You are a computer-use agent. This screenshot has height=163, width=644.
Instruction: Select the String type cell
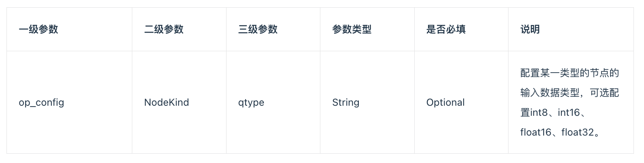[x=345, y=102]
